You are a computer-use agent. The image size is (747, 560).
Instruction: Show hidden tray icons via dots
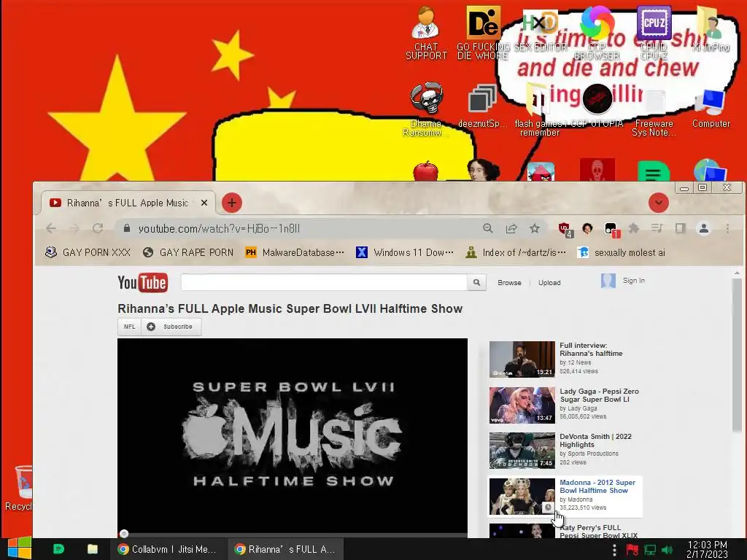pyautogui.click(x=614, y=550)
